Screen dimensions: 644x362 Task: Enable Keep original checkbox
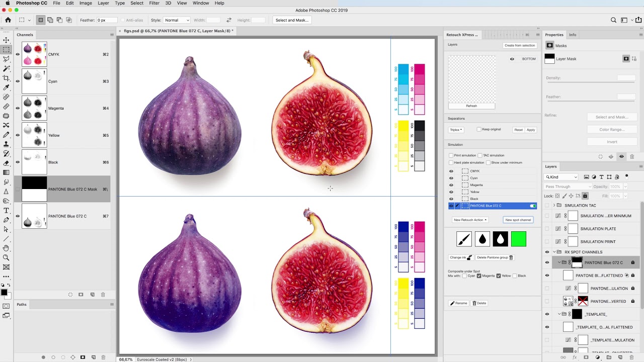[x=479, y=129]
